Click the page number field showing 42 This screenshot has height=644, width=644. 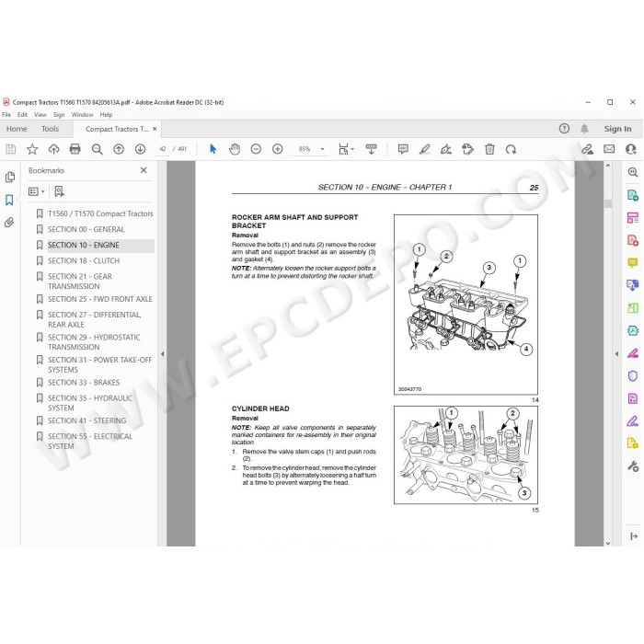163,149
